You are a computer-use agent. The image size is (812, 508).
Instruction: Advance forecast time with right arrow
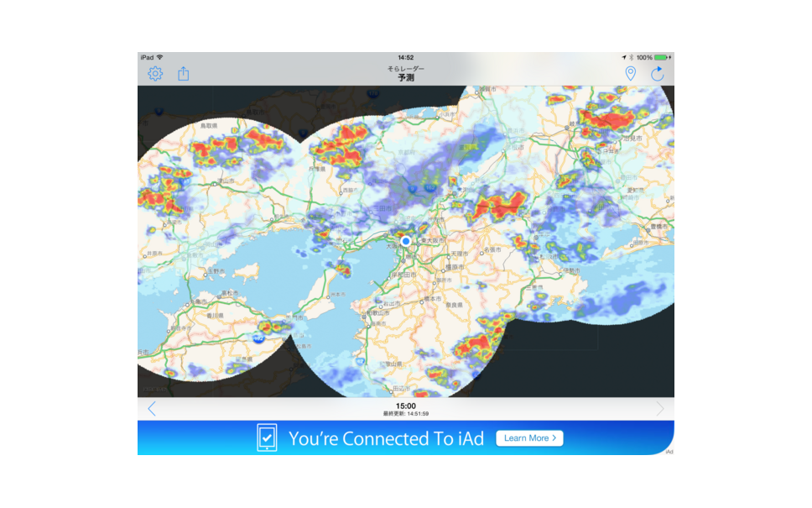(x=659, y=409)
